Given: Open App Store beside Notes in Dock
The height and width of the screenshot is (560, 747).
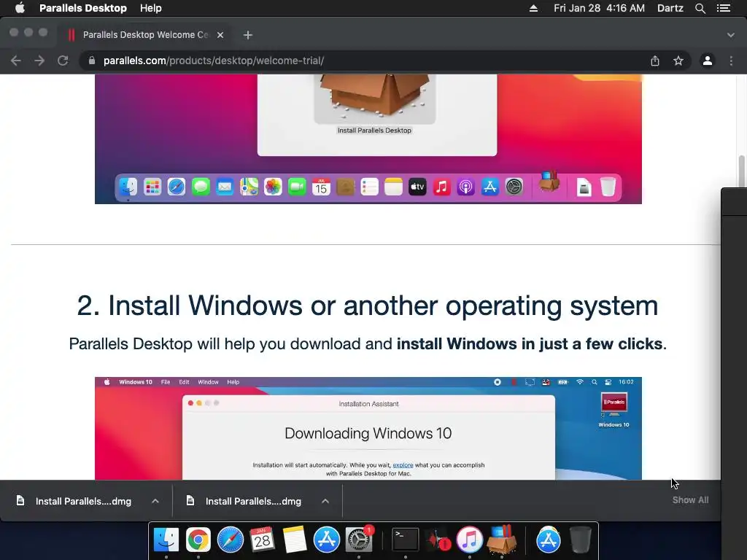Looking at the screenshot, I should pyautogui.click(x=327, y=540).
